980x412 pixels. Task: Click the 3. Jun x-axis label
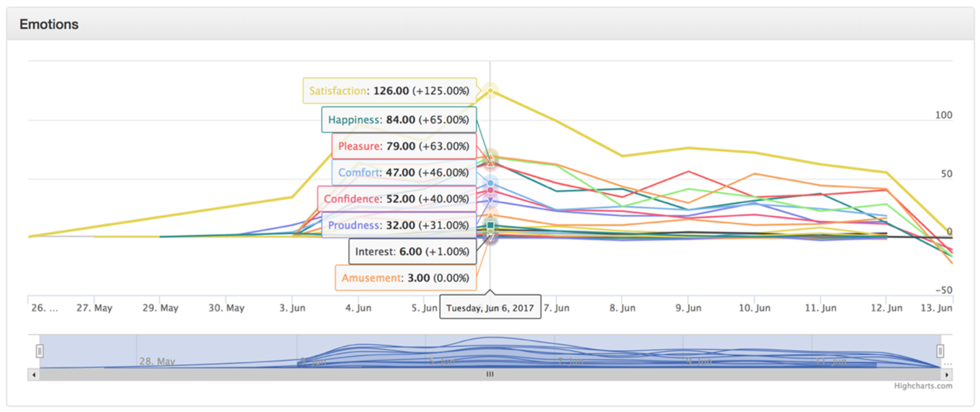point(292,308)
